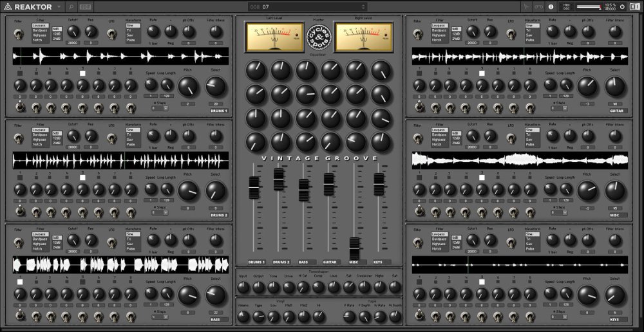The height and width of the screenshot is (332, 644).
Task: Click the Vinyl Volume knob
Action: click(x=243, y=317)
